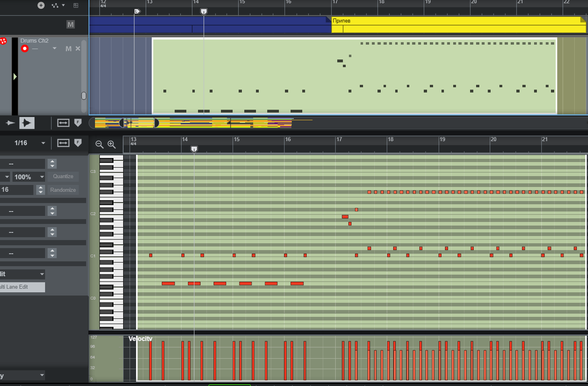The image size is (588, 386).
Task: Click the stepper next to the 16 field
Action: (41, 190)
